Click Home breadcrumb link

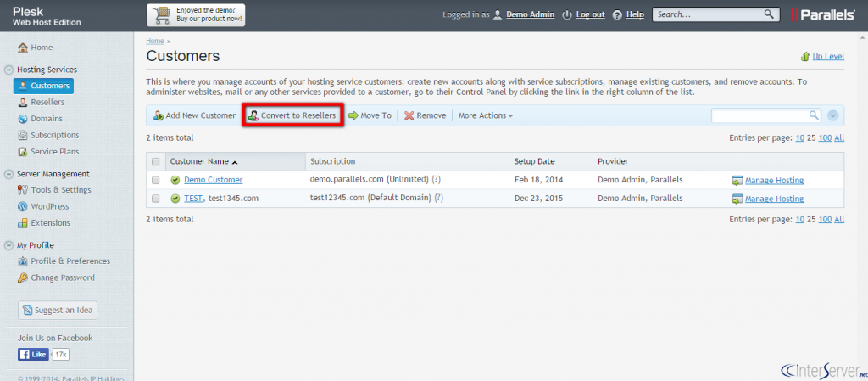pyautogui.click(x=155, y=41)
